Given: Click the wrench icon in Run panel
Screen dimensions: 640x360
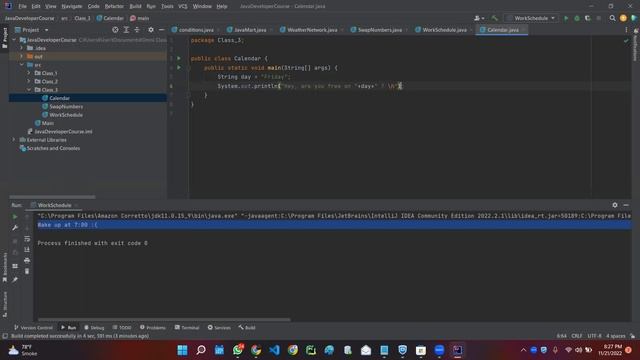Looking at the screenshot, I should [15, 228].
